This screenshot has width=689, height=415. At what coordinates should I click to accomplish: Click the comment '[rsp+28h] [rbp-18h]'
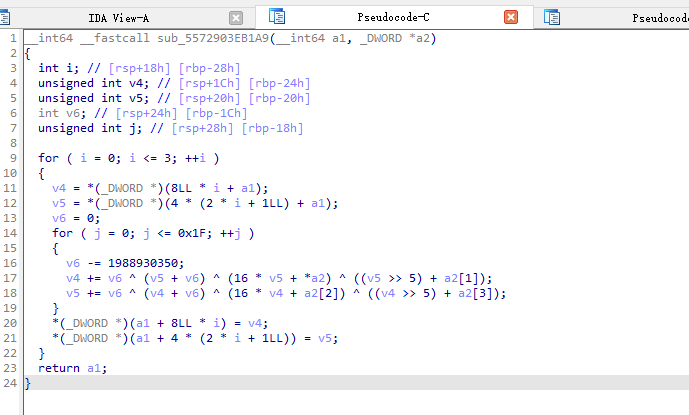point(238,128)
